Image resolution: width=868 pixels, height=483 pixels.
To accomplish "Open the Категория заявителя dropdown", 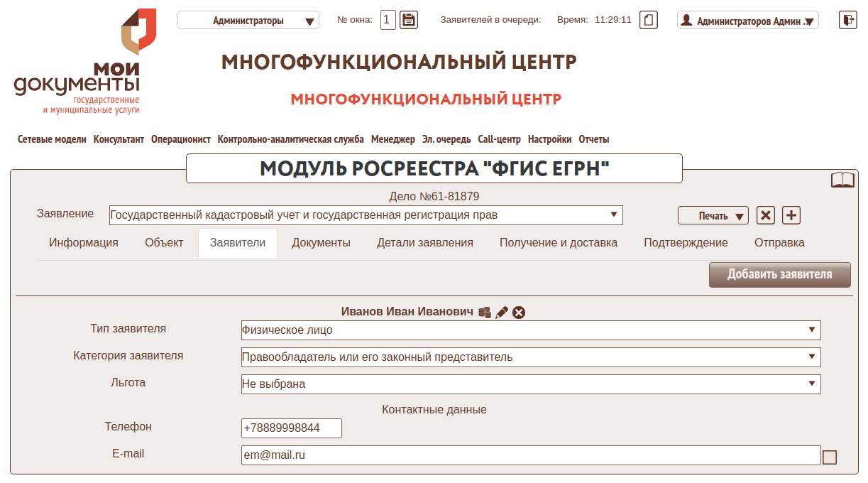I will [x=531, y=357].
